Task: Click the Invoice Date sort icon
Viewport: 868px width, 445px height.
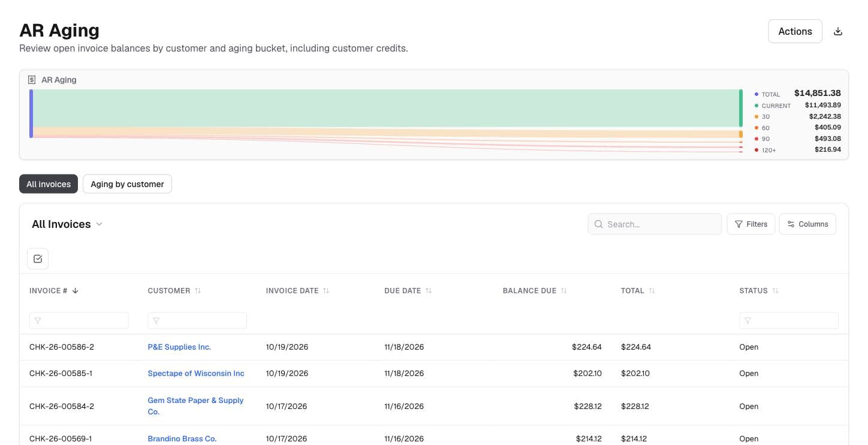Action: click(326, 291)
